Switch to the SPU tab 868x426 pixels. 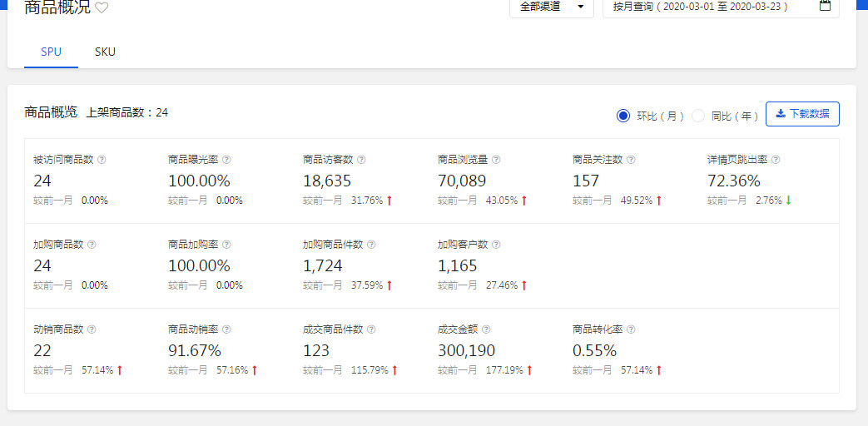[x=51, y=52]
